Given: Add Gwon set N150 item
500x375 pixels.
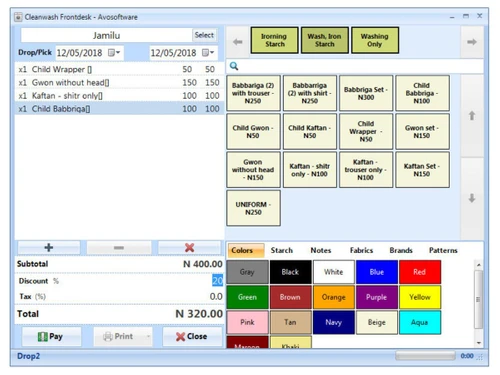Looking at the screenshot, I should click(422, 131).
